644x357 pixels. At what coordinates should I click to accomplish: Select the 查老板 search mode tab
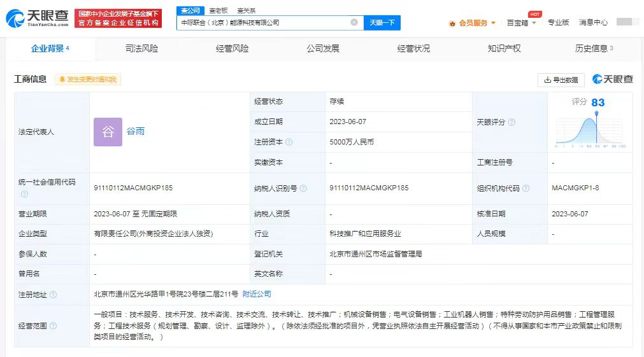[x=218, y=10]
